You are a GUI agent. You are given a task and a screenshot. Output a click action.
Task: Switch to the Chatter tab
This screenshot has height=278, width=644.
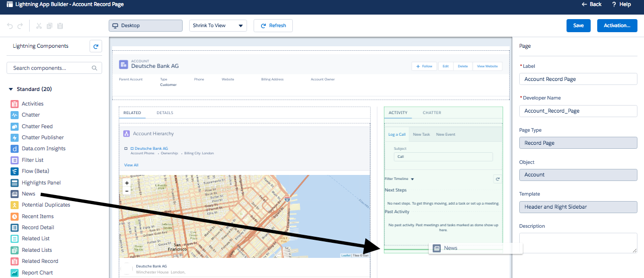point(432,113)
